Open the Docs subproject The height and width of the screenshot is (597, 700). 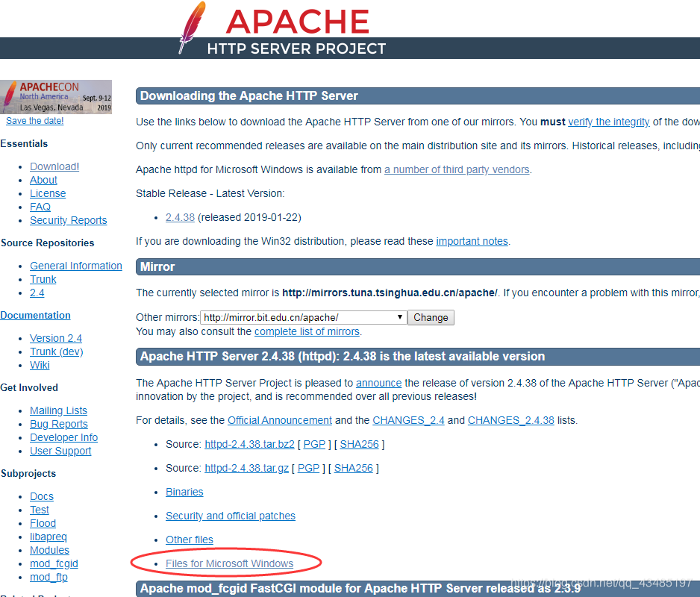tap(42, 496)
